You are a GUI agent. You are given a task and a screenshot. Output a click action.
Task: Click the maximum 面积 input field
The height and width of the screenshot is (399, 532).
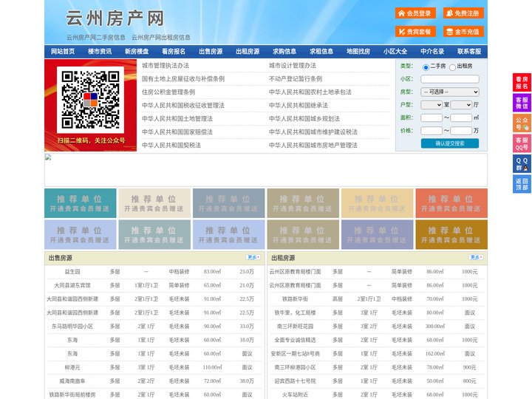(x=461, y=117)
